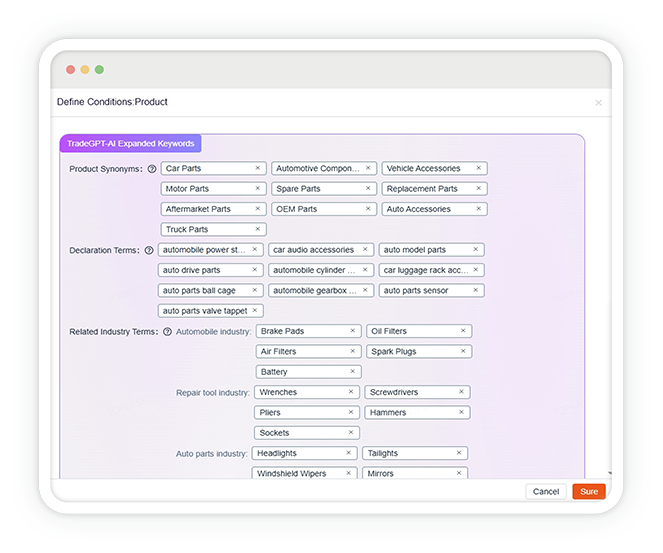
Task: Click the Car Parts tag text
Action: click(x=184, y=168)
